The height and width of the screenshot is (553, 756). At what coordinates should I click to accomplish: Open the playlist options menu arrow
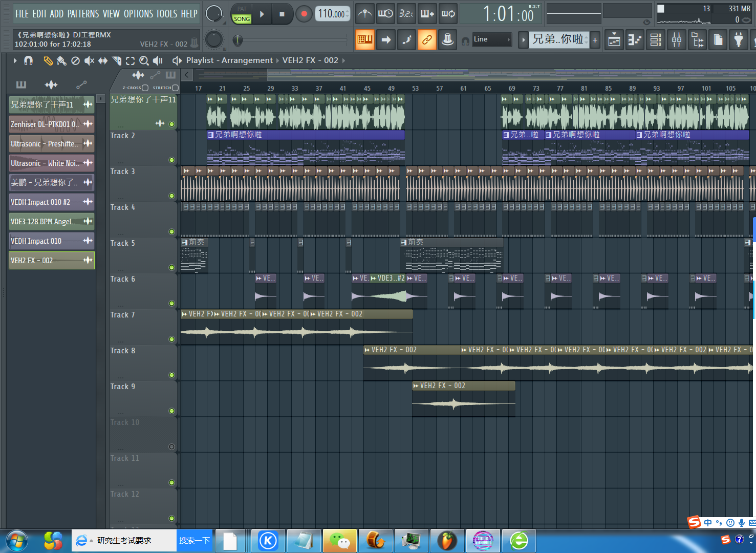point(15,61)
